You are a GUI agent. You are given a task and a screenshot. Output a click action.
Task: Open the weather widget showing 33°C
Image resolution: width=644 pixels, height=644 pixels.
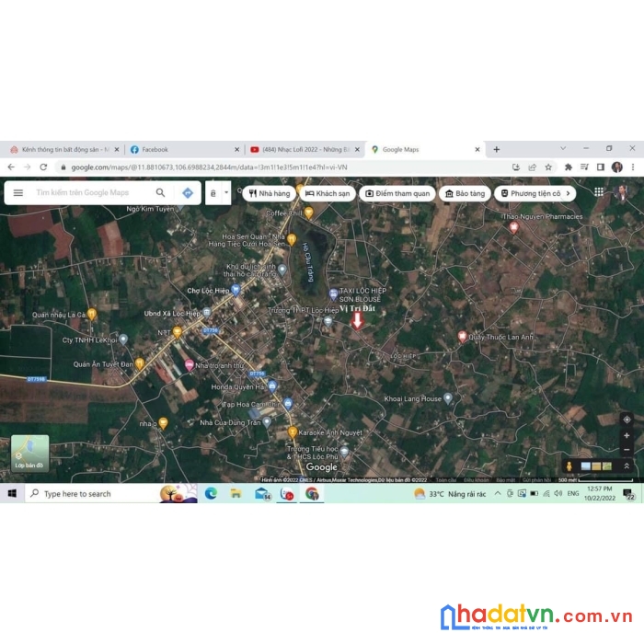pos(450,494)
